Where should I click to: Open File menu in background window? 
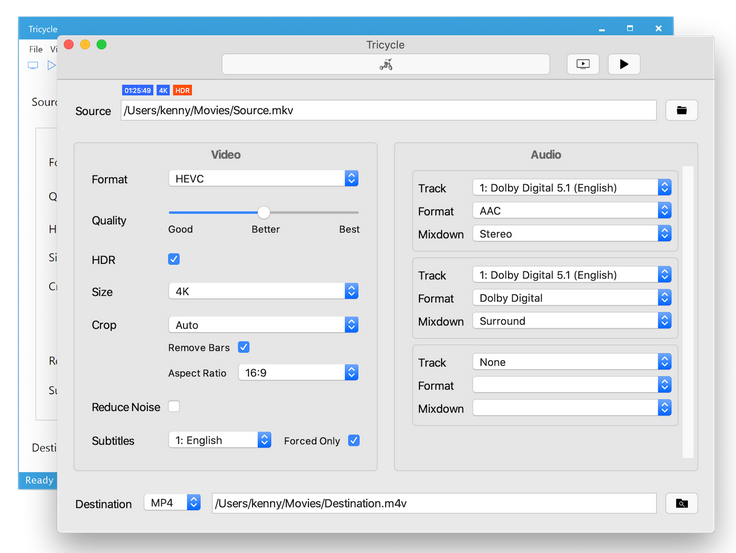click(36, 49)
